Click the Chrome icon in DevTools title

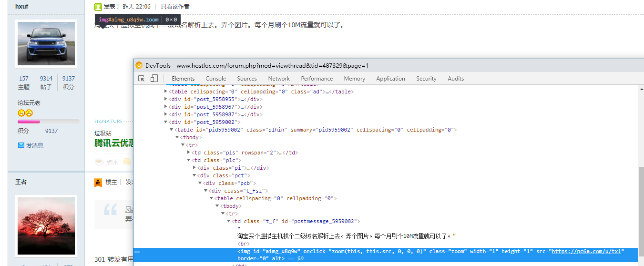click(x=139, y=65)
